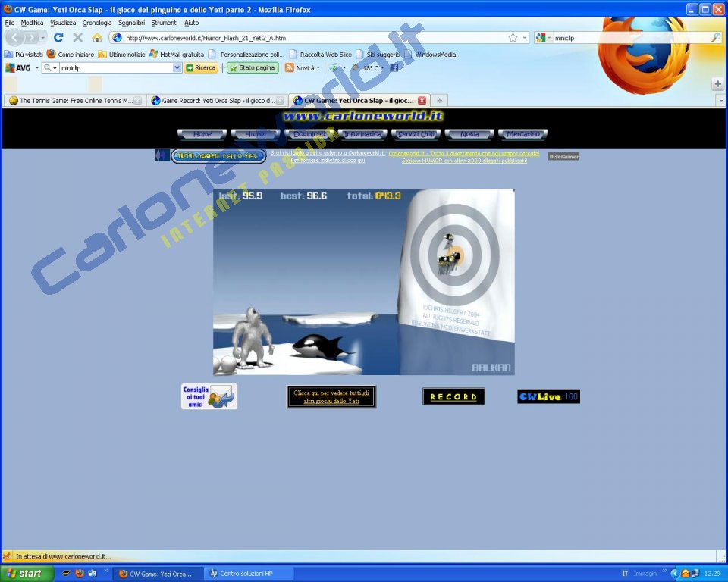
Task: Stop loading with the X icon
Action: click(x=78, y=38)
